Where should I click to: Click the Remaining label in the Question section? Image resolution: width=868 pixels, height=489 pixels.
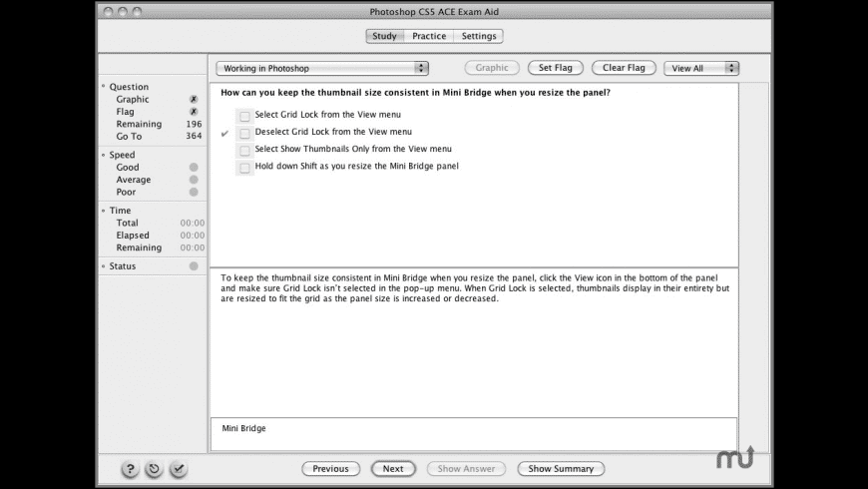(139, 124)
